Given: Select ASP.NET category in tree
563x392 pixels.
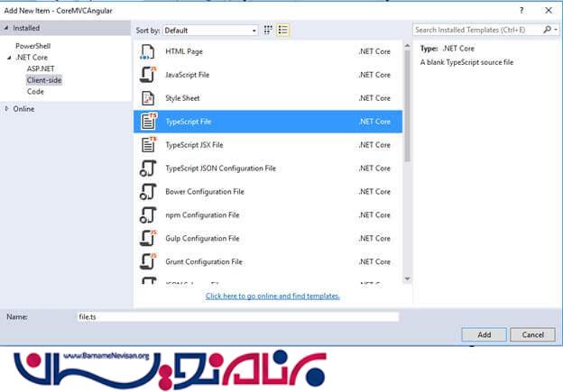Looking at the screenshot, I should pos(42,68).
